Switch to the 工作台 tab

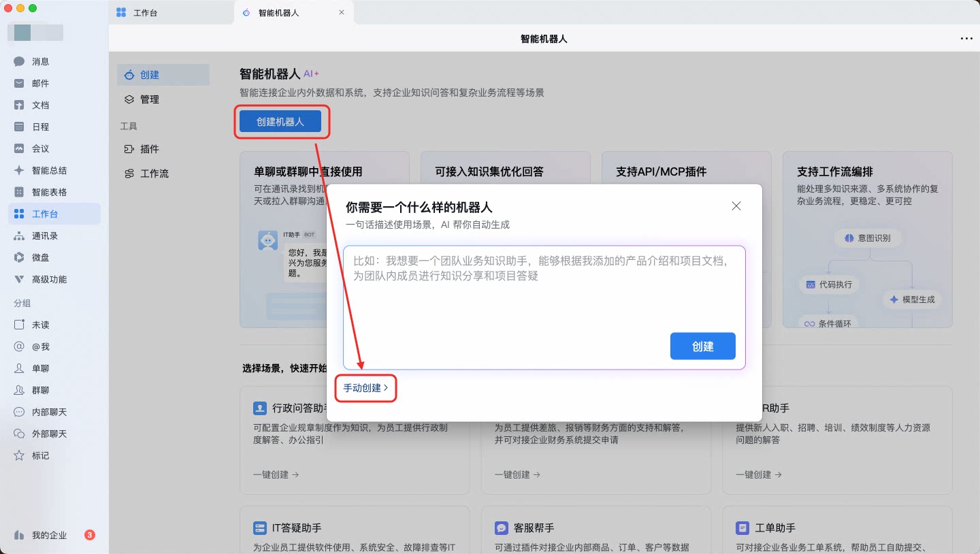pos(144,12)
